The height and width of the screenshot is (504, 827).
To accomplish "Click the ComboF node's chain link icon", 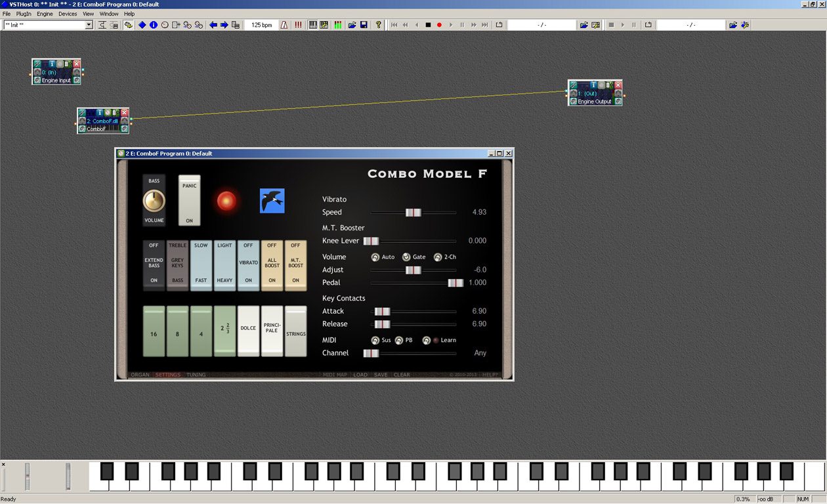I will point(82,113).
